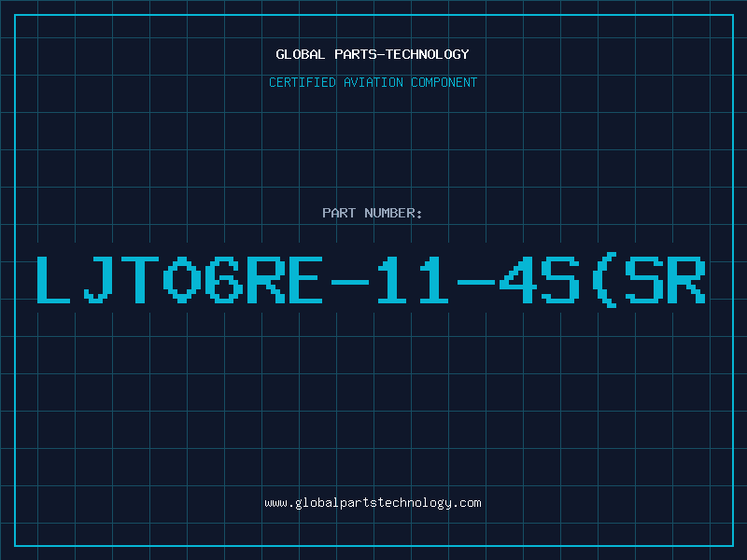Click the digit 6 in the part number

click(x=224, y=280)
